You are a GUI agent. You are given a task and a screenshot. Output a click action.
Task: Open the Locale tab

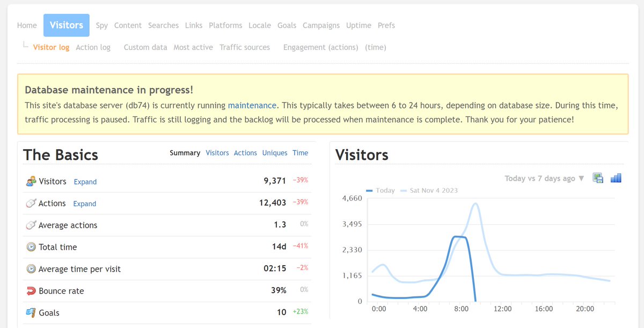(260, 25)
